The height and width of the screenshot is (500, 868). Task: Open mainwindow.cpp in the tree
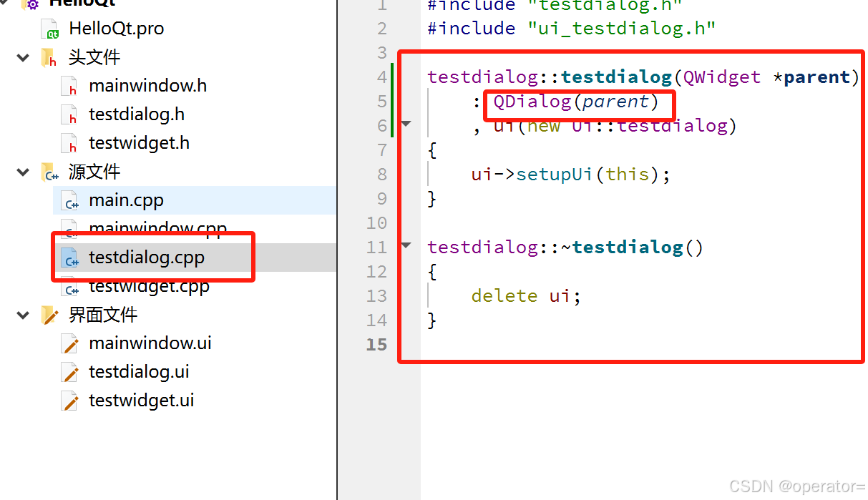click(x=157, y=229)
